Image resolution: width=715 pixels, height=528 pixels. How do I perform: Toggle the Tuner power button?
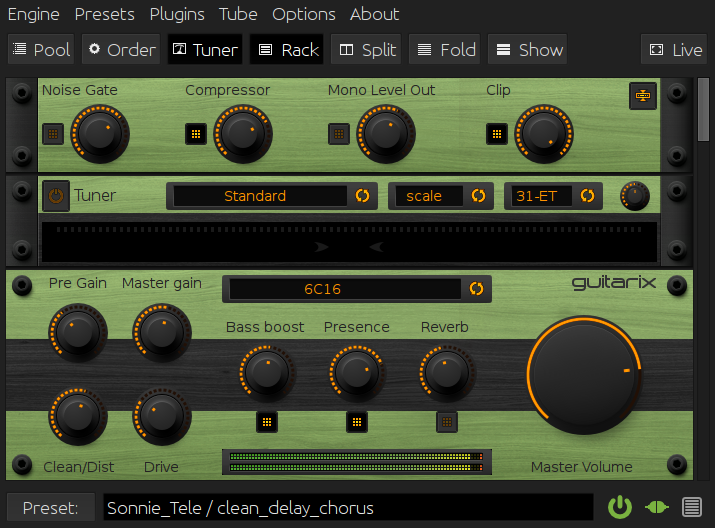coord(56,196)
